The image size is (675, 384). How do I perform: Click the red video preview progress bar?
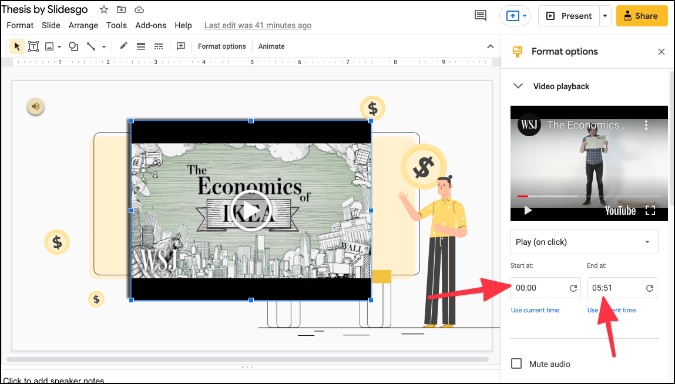523,196
